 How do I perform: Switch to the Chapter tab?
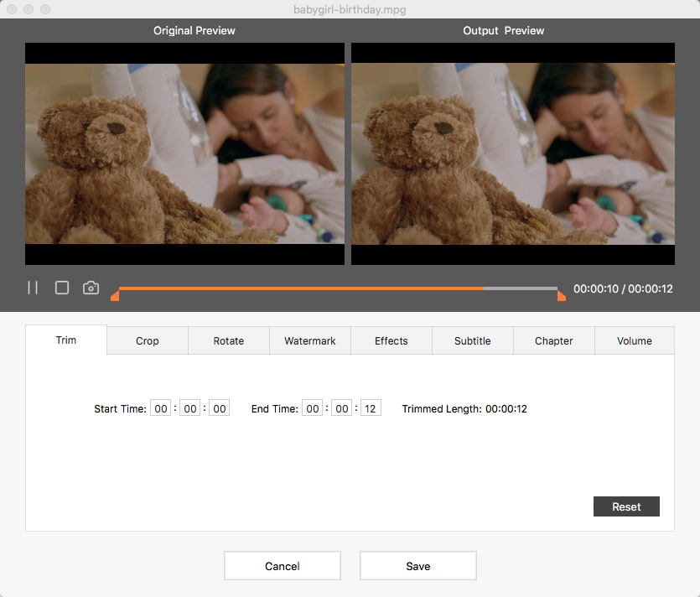coord(554,341)
